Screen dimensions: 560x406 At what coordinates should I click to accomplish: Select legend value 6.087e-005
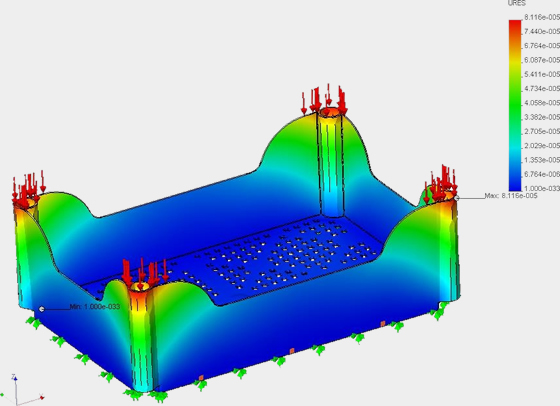tap(541, 60)
